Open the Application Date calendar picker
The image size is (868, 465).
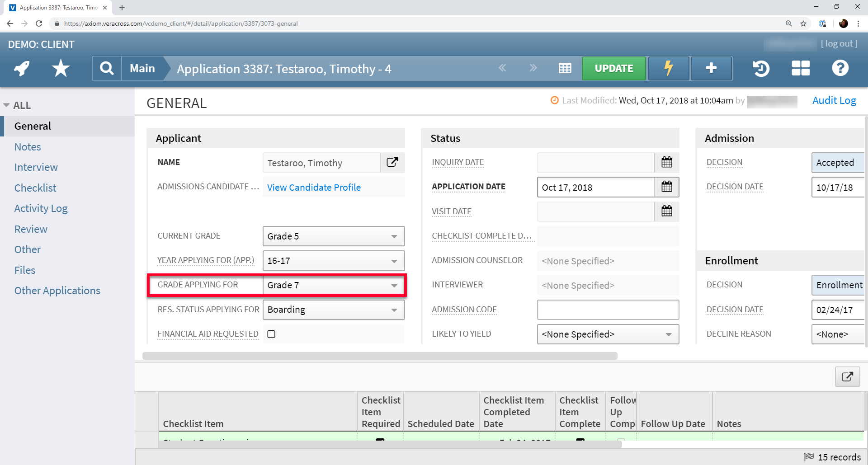click(667, 187)
